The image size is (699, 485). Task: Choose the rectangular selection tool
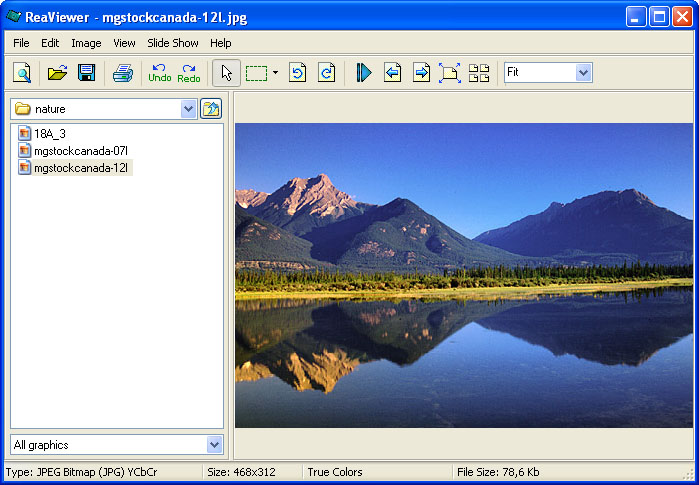coord(257,73)
